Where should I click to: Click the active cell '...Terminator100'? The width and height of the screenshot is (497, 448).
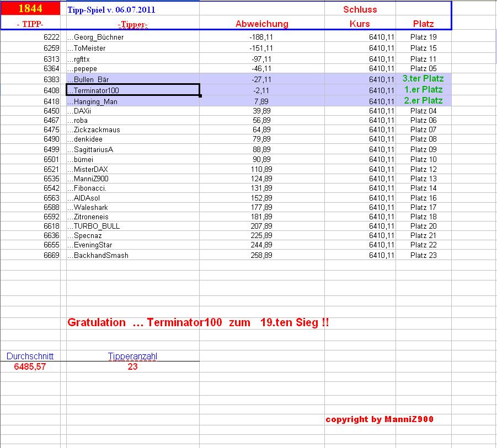point(133,90)
